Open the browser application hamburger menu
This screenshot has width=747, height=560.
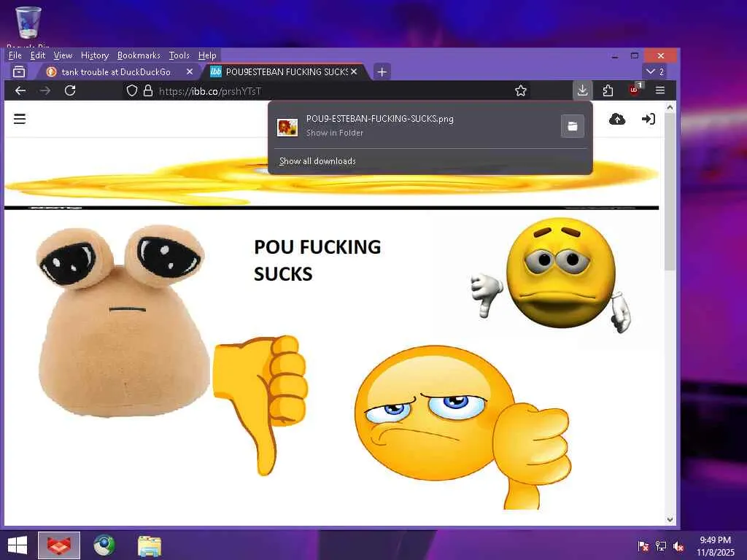[659, 90]
